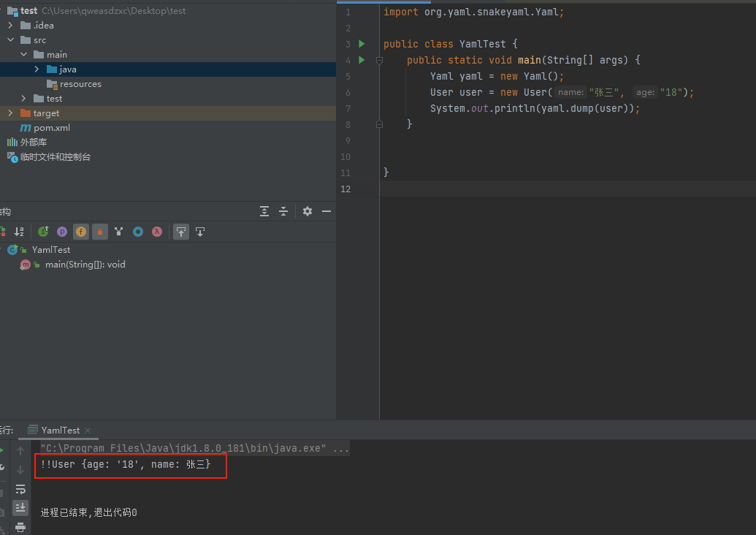
Task: Click Collapse All in Structure panel
Action: (284, 211)
